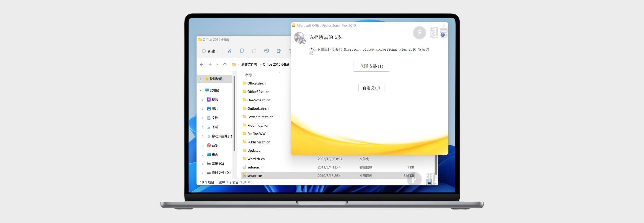Click the autorun.inf file icon

(244, 167)
